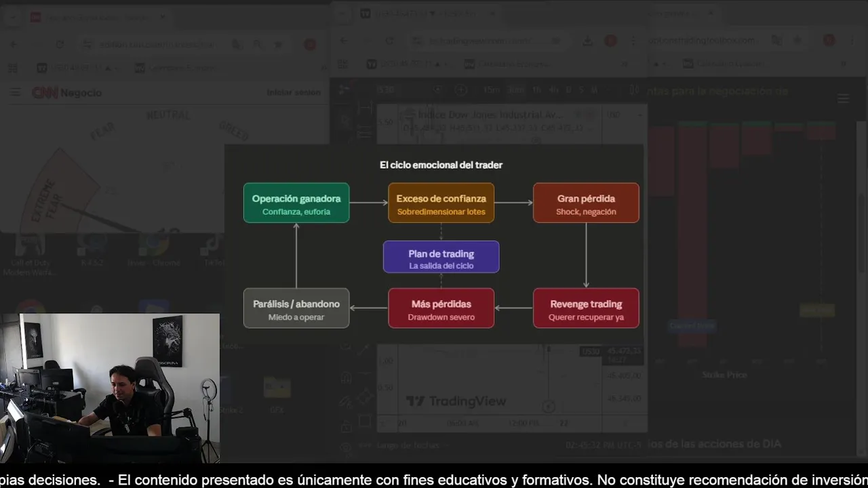This screenshot has height=488, width=868.
Task: Expand bookmarks overflow chevron in TradingView window
Action: (624, 64)
